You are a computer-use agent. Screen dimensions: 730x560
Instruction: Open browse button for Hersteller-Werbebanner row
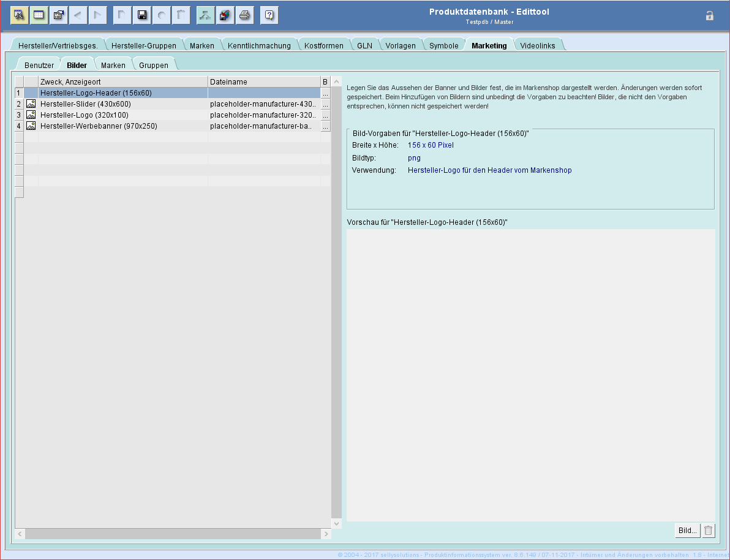click(x=325, y=126)
